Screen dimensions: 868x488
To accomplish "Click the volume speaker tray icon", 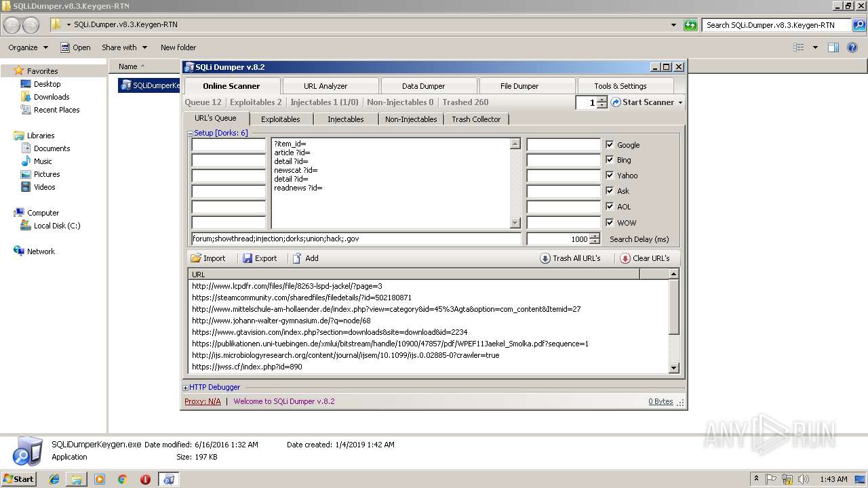I will (x=803, y=479).
